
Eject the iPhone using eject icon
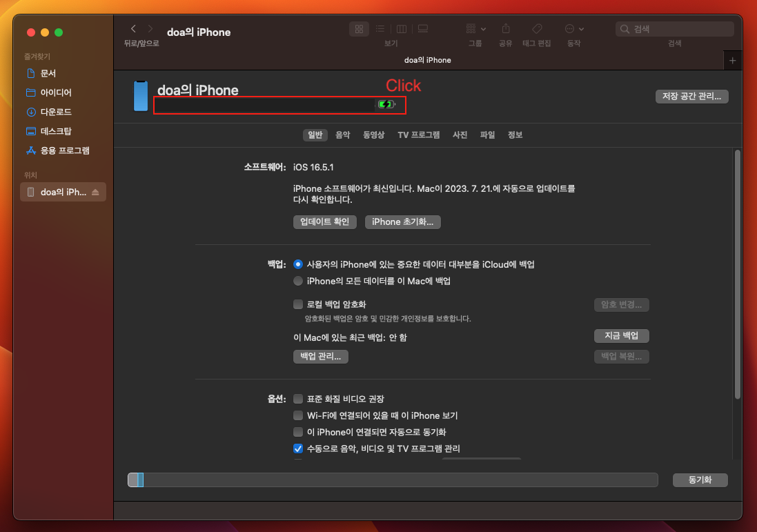click(x=96, y=192)
